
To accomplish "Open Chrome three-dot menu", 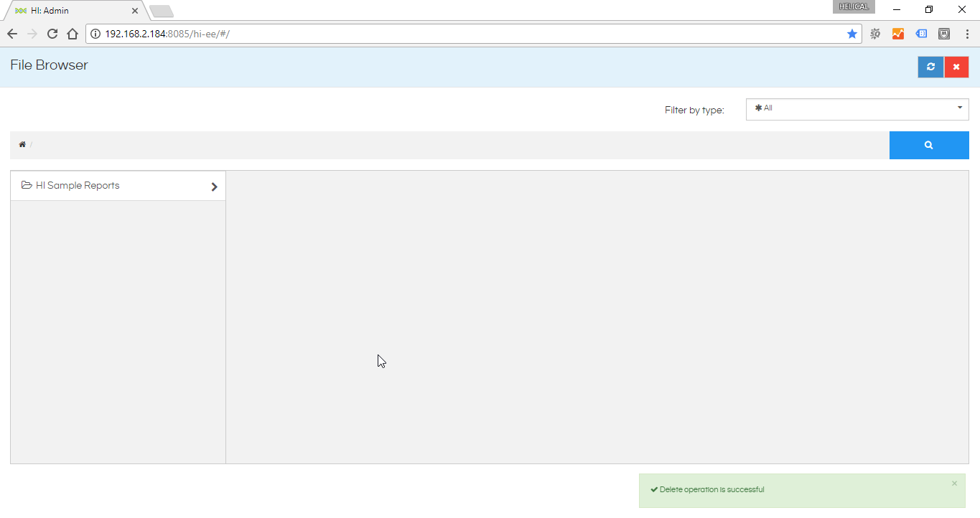I will point(967,34).
